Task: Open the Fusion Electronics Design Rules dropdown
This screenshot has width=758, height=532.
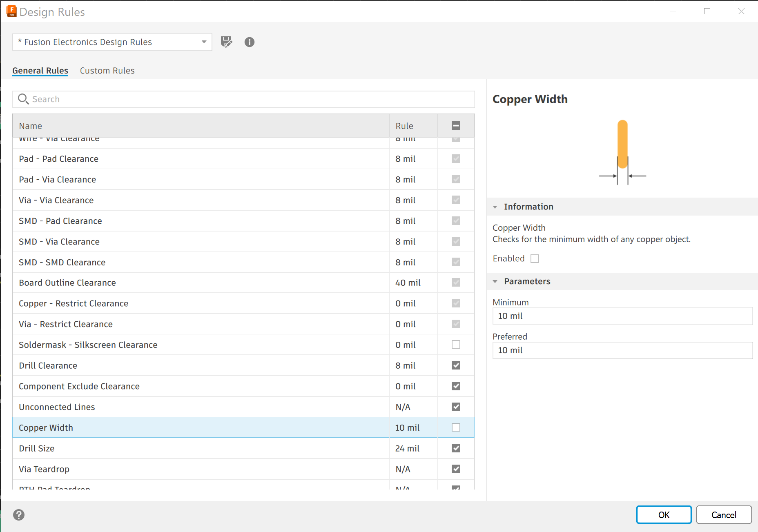Action: click(x=112, y=42)
